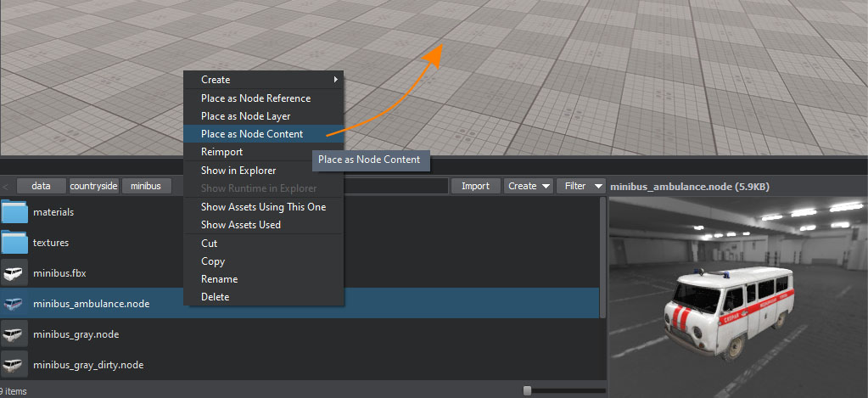Select the minibus_gray.node file icon

point(14,334)
